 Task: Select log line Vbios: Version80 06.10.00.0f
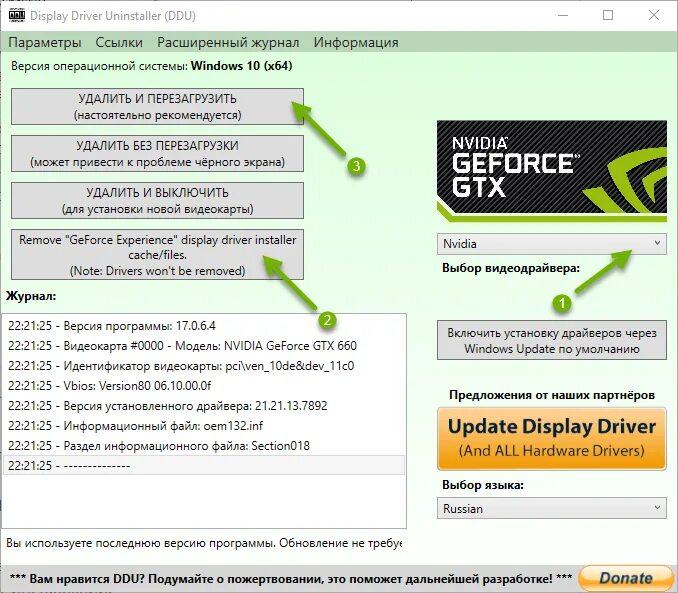[x=204, y=386]
